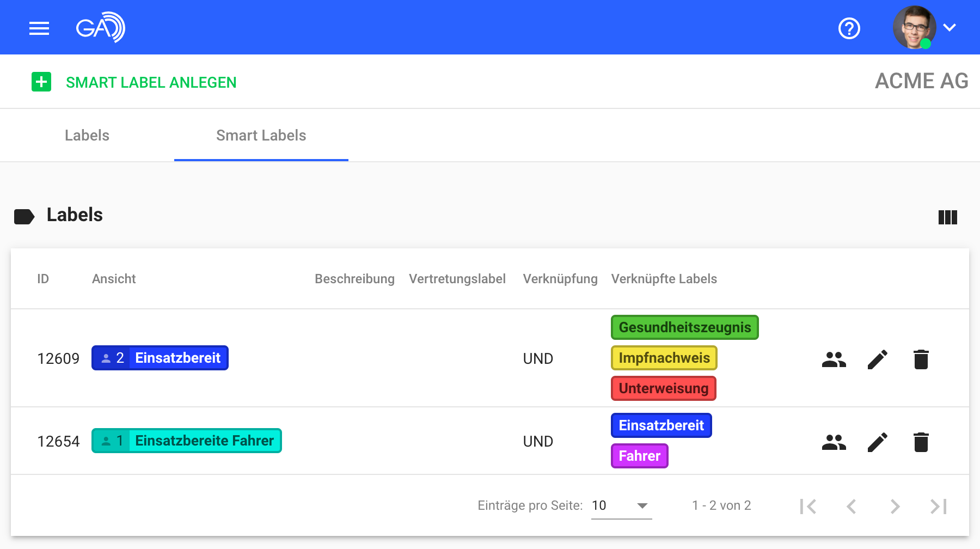Jump to the last page
The width and height of the screenshot is (980, 549).
pyautogui.click(x=938, y=507)
